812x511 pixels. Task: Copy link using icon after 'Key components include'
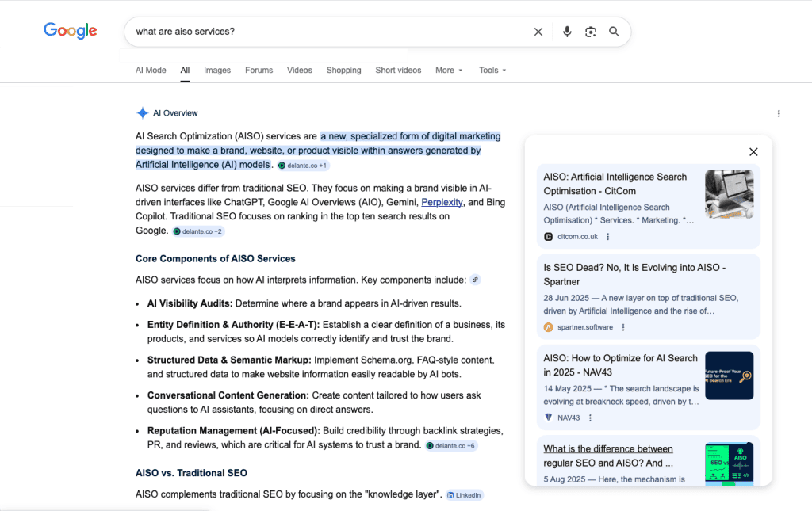click(476, 280)
